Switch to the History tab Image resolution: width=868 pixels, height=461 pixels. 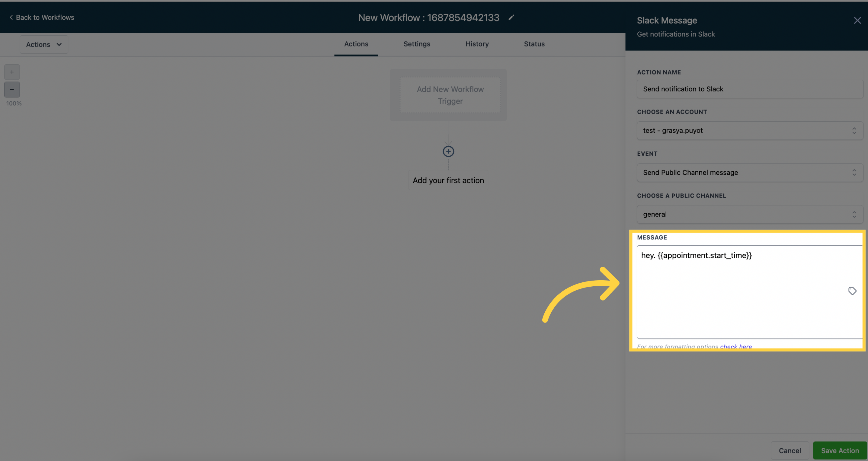click(477, 43)
